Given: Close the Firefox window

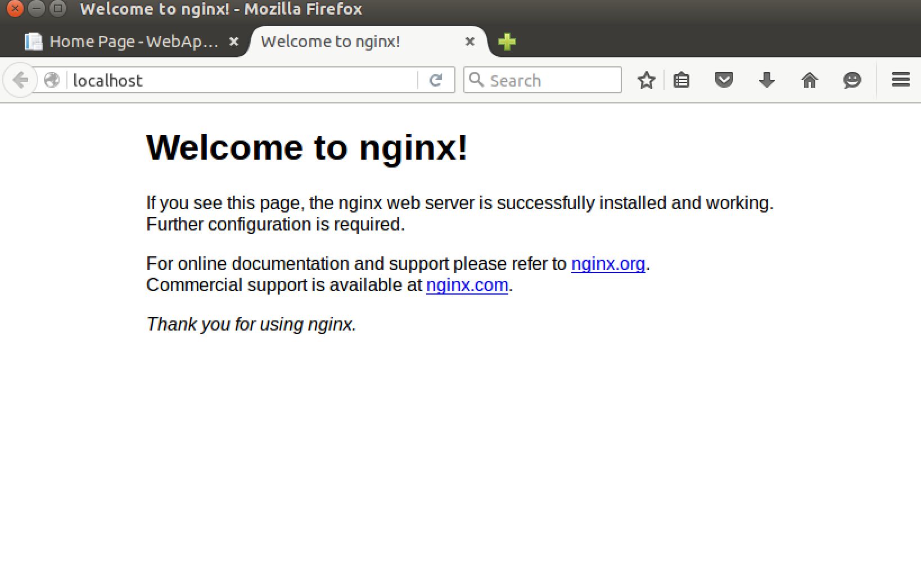Looking at the screenshot, I should click(15, 8).
